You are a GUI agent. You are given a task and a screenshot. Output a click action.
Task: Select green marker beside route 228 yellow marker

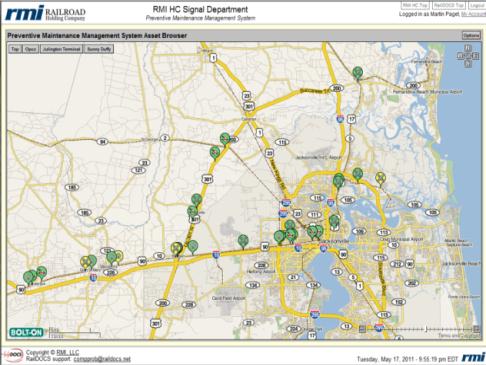[x=111, y=258]
